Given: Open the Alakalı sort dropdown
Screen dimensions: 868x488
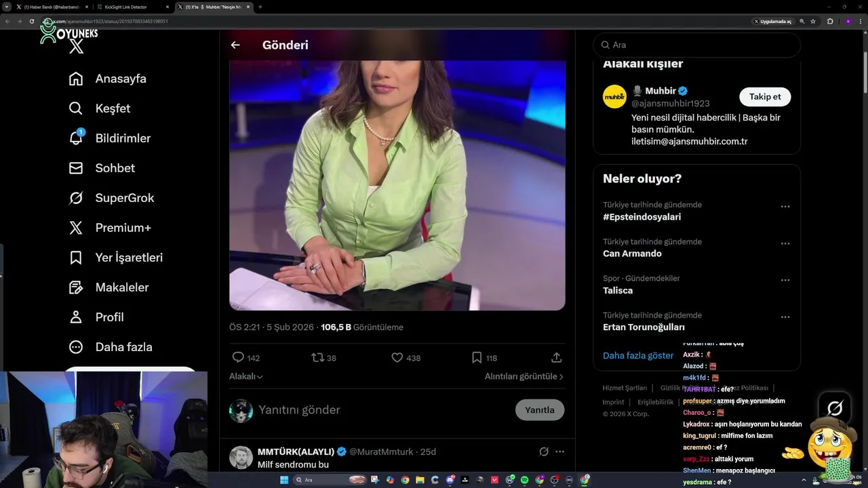Looking at the screenshot, I should coord(246,376).
